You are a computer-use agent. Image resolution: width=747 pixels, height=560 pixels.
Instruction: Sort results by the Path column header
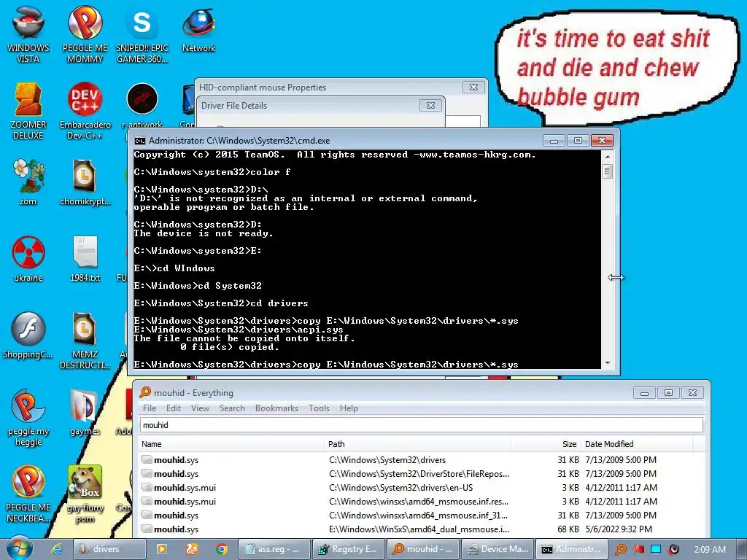coord(417,444)
